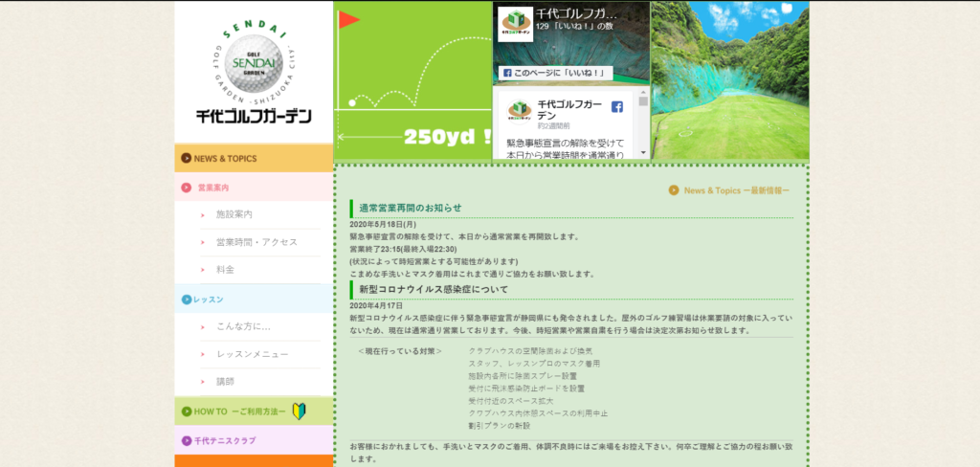Screen dimensions: 980x467
Task: Click the 千代ゴルフガーデン Facebook page title
Action: (576, 14)
